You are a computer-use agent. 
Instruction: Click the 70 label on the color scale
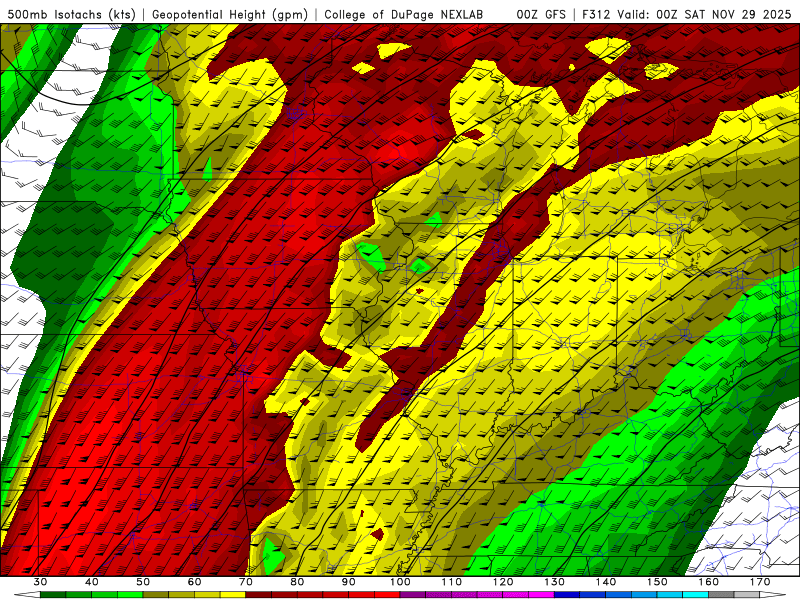pos(246,582)
